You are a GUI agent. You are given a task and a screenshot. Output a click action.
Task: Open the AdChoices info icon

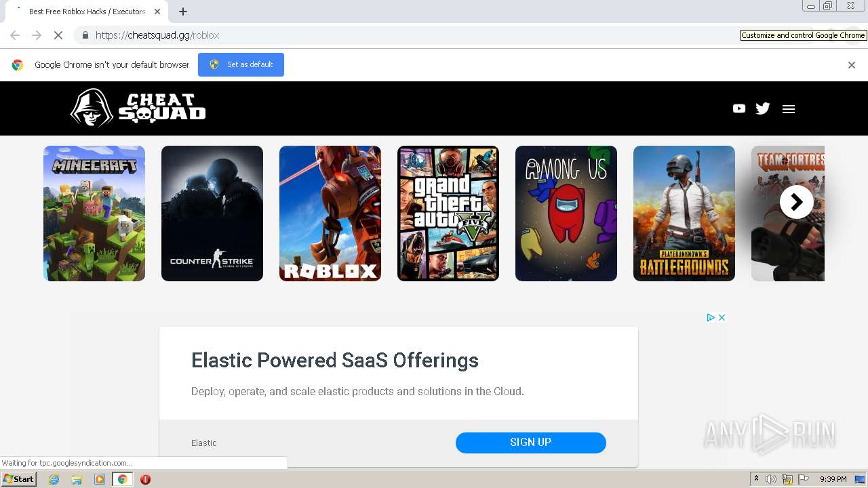point(711,317)
